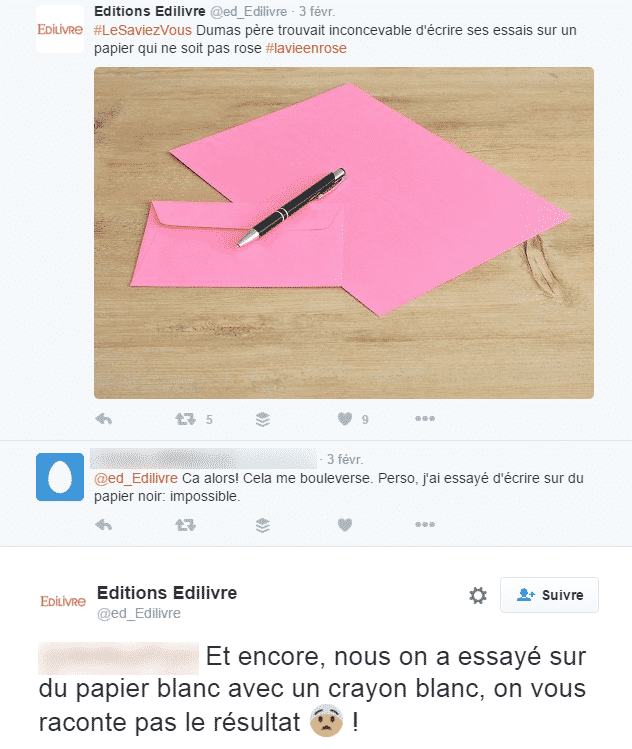Reply to the papier noir tweet
This screenshot has width=632, height=749.
(x=104, y=525)
